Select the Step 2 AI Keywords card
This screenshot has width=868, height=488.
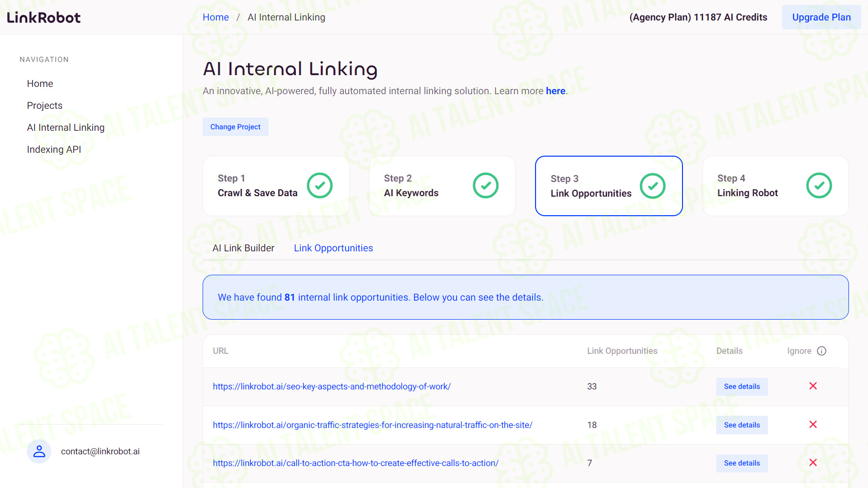(442, 186)
